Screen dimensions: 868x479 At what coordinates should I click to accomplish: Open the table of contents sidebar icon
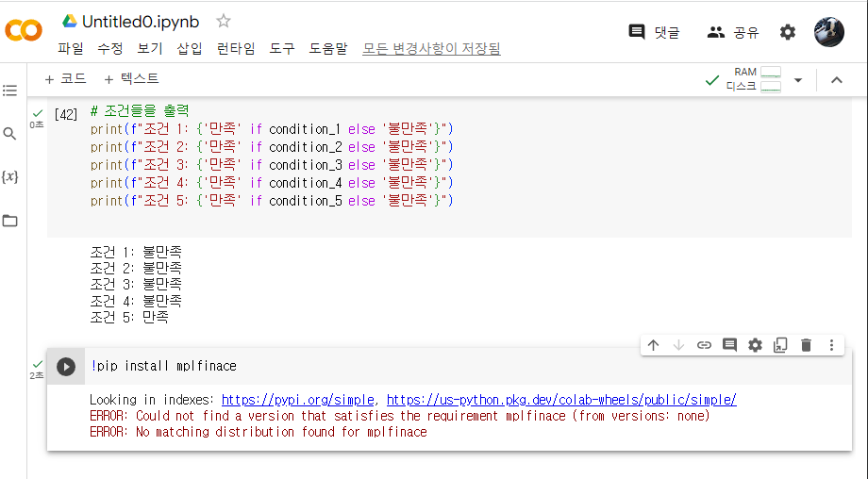click(10, 91)
